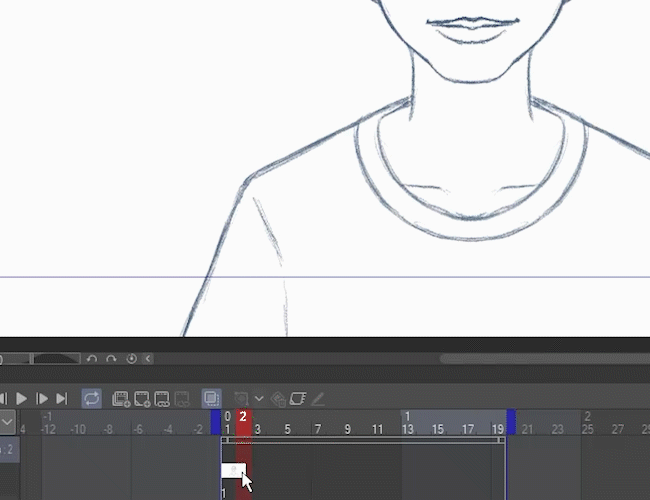The height and width of the screenshot is (500, 650).
Task: Jump to the last frame
Action: coord(62,399)
